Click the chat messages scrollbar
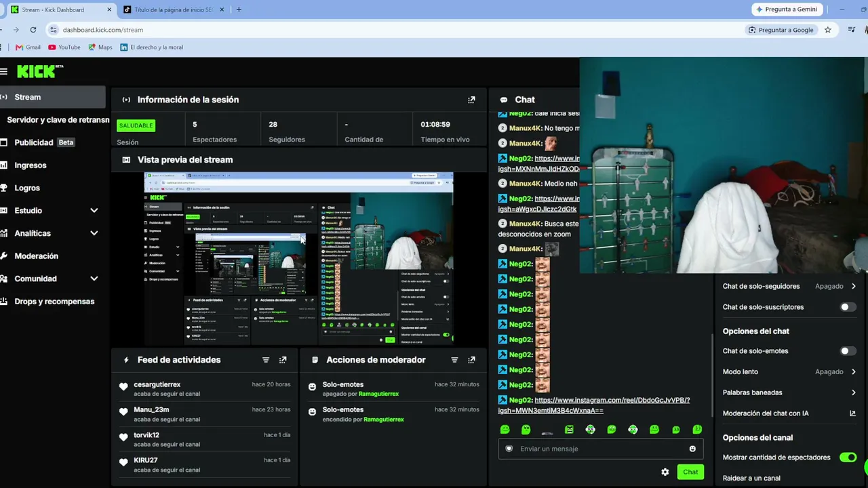Screen dimensions: 868x488 712,376
